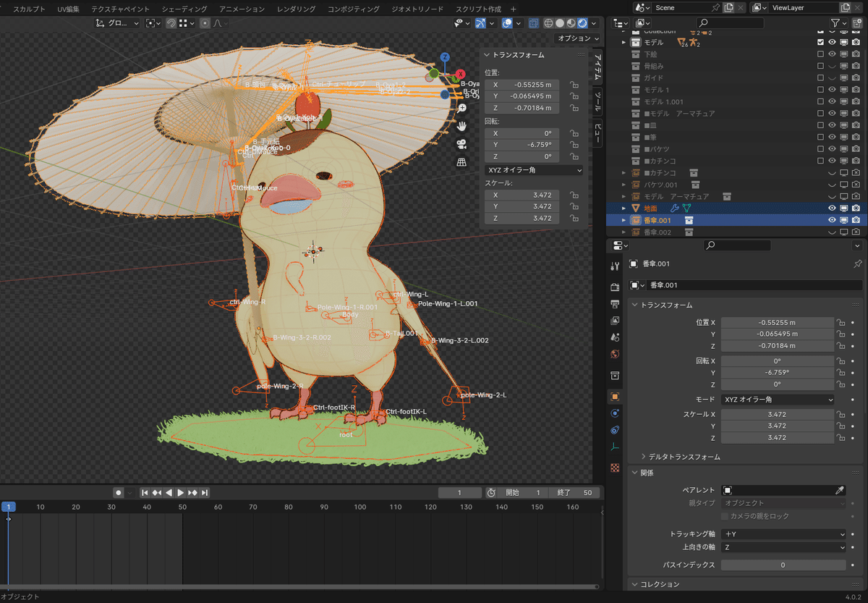Open the Object Data properties tab icon
This screenshot has height=603, width=868.
click(x=615, y=447)
